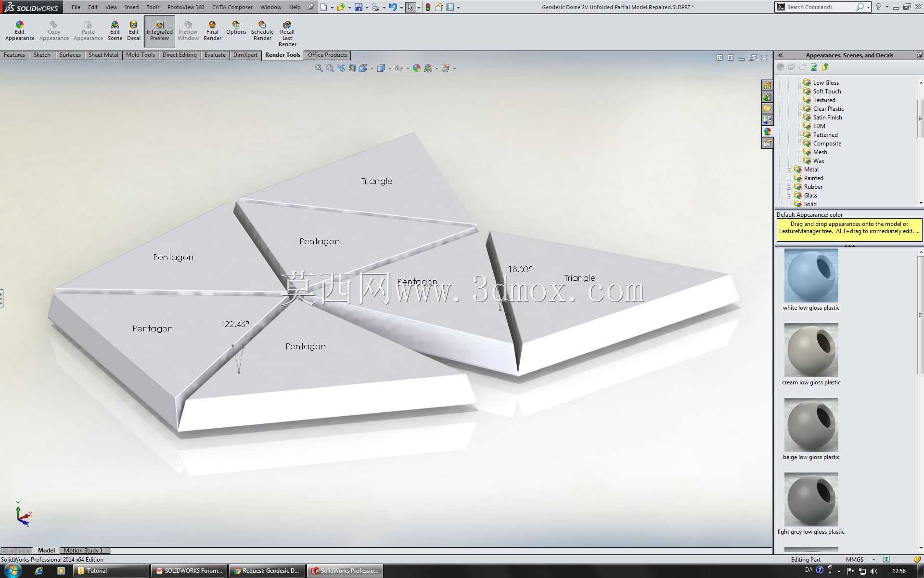Open the Insert menu
Viewport: 924px width, 578px height.
click(131, 7)
